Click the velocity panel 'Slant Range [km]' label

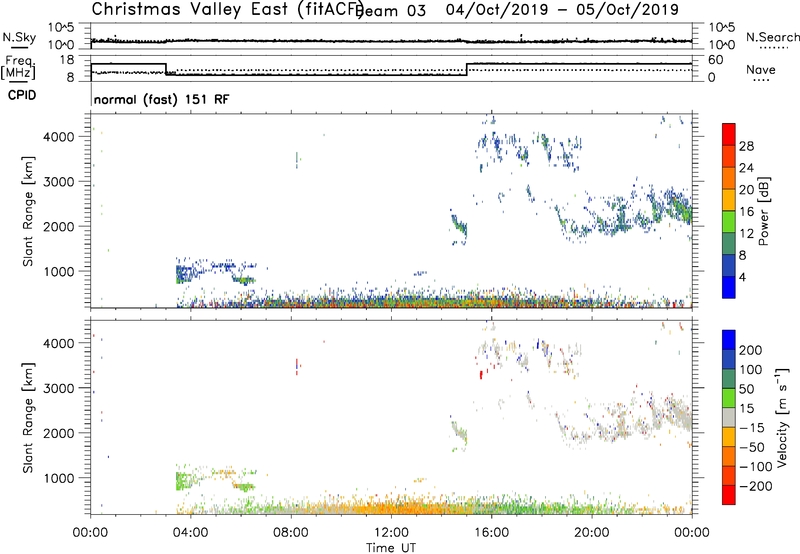28,418
